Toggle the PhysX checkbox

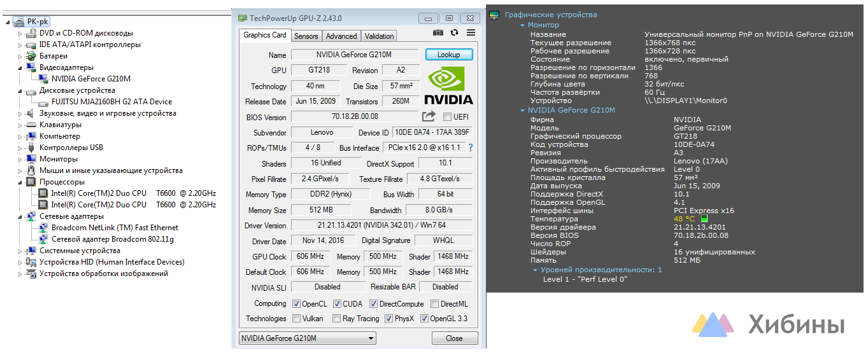(389, 319)
